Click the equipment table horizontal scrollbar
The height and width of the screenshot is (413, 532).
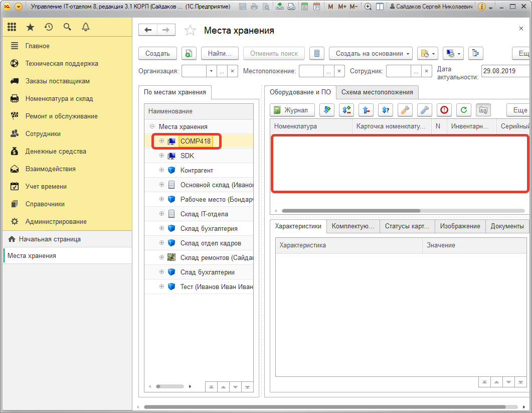click(351, 211)
